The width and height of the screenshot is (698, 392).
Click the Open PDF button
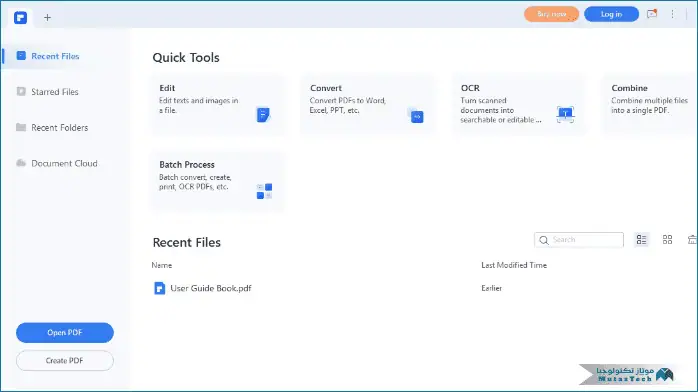tap(65, 333)
